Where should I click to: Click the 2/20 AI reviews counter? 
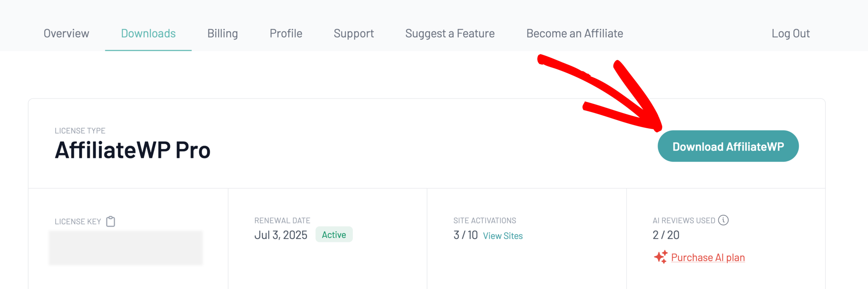(666, 234)
